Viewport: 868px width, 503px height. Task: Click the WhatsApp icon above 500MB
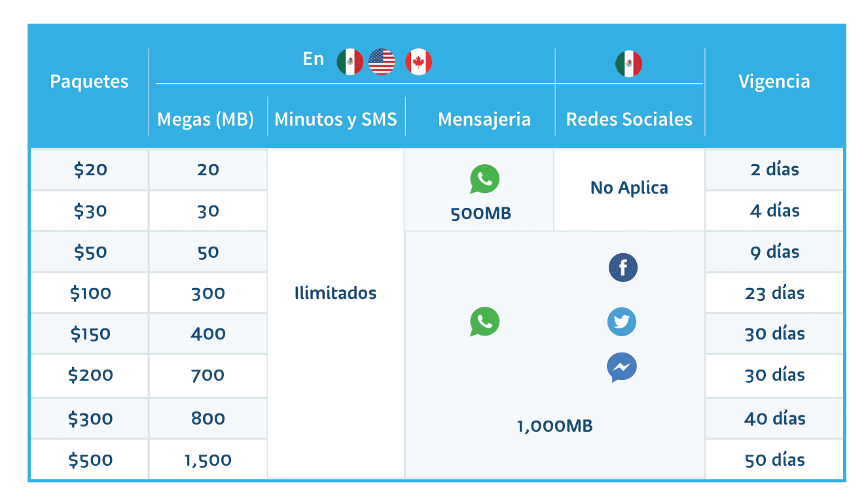pyautogui.click(x=484, y=179)
